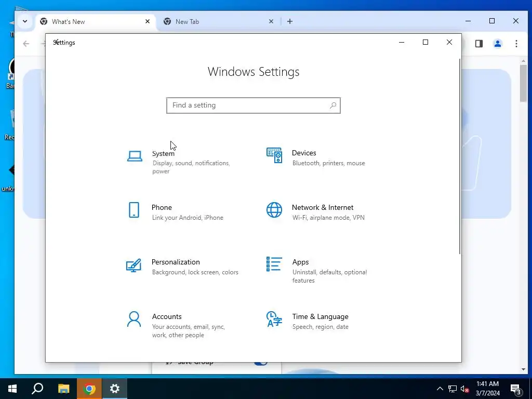
Task: Open the Chrome three-dot menu
Action: click(516, 44)
